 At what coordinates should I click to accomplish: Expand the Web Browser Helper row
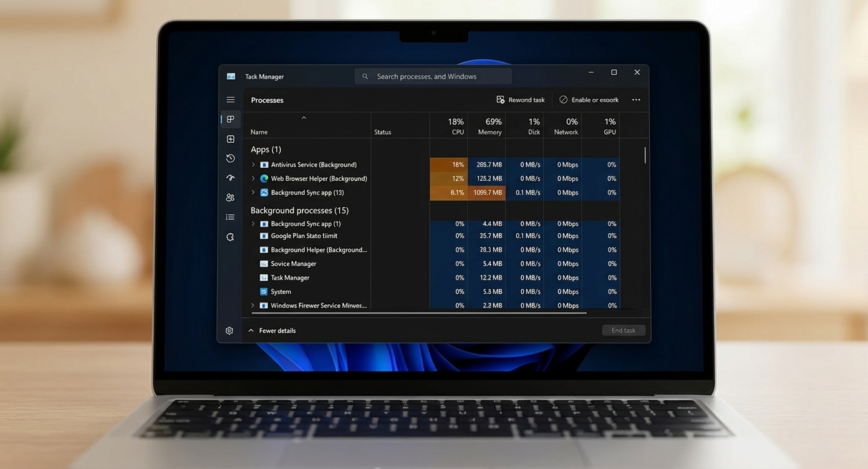(253, 178)
